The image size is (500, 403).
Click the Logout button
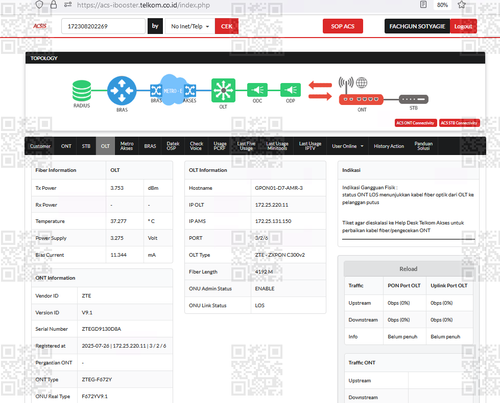point(463,26)
